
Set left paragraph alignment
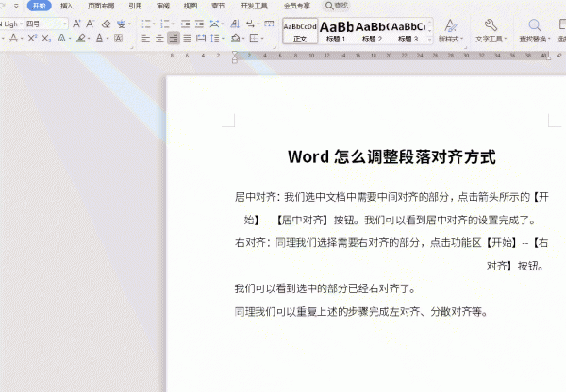tap(146, 39)
